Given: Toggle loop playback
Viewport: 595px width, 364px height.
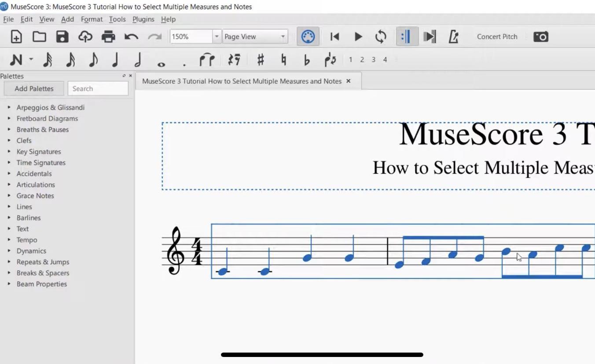Looking at the screenshot, I should [381, 36].
